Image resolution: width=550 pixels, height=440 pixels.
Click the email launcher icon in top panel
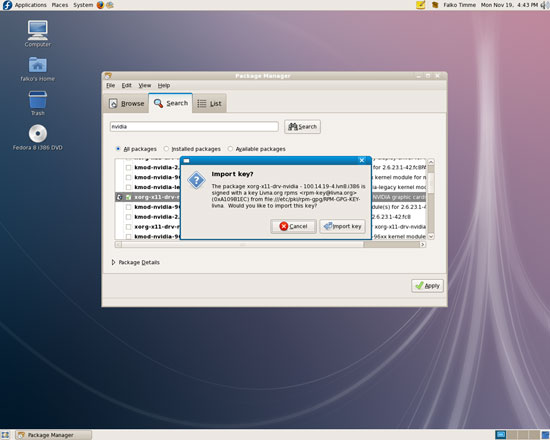(x=110, y=5)
